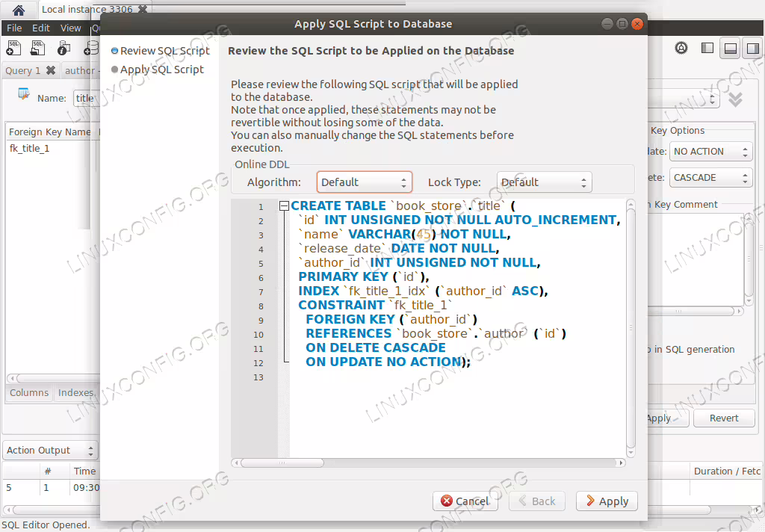Click the double chevron collapse icon
Image resolution: width=765 pixels, height=532 pixels.
coord(735,99)
